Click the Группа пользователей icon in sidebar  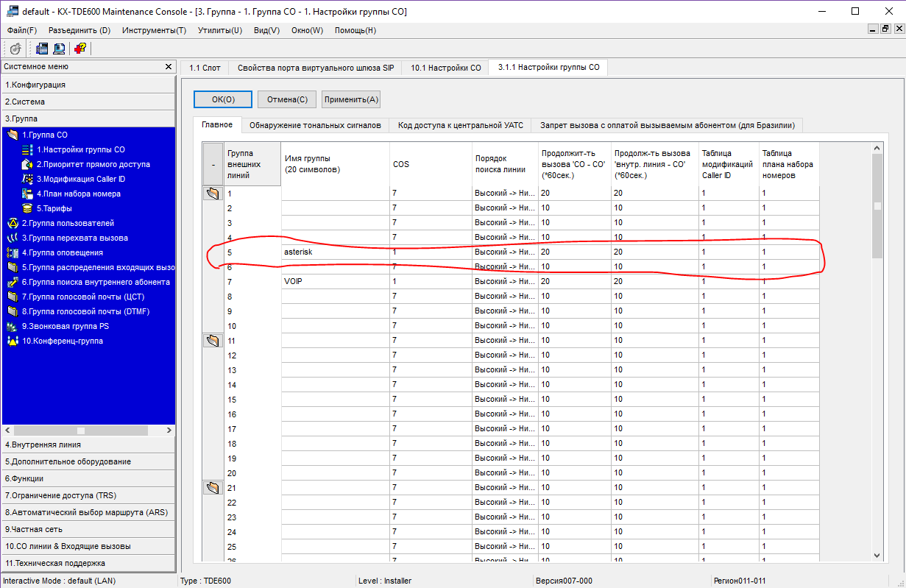(x=12, y=223)
